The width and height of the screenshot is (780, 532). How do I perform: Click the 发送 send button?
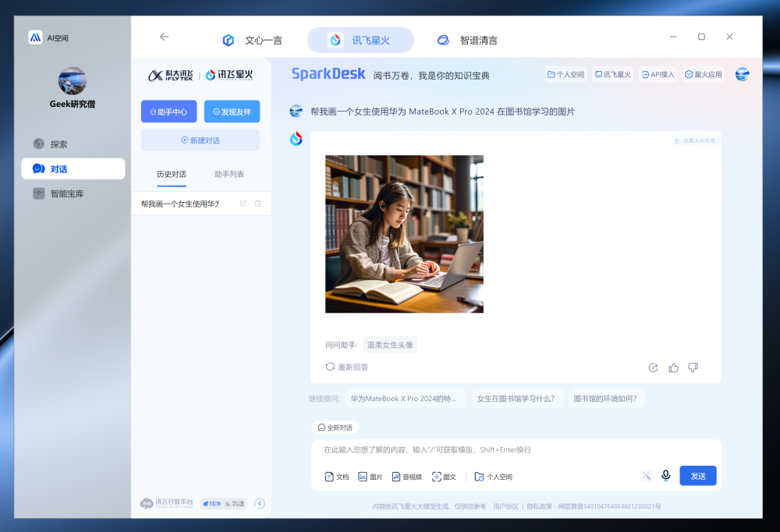(698, 476)
